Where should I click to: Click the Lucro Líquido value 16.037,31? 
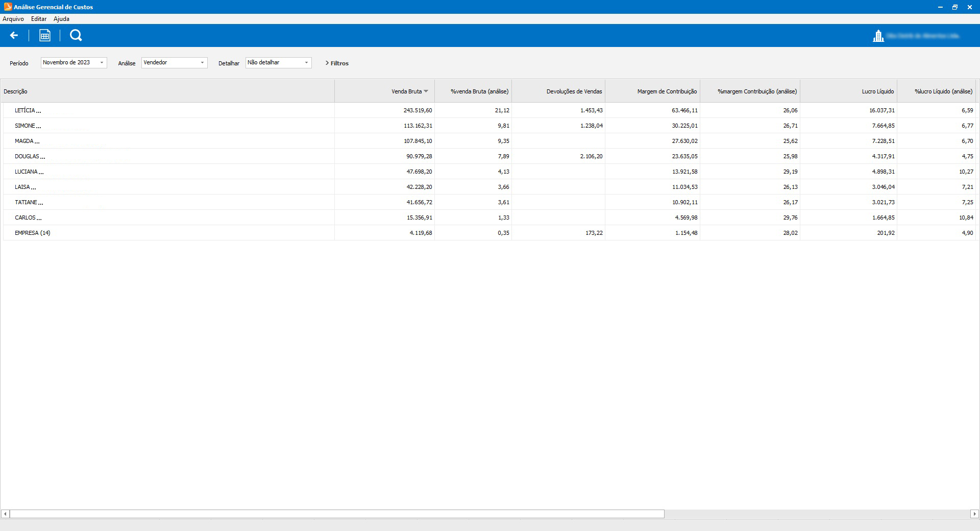coord(881,110)
